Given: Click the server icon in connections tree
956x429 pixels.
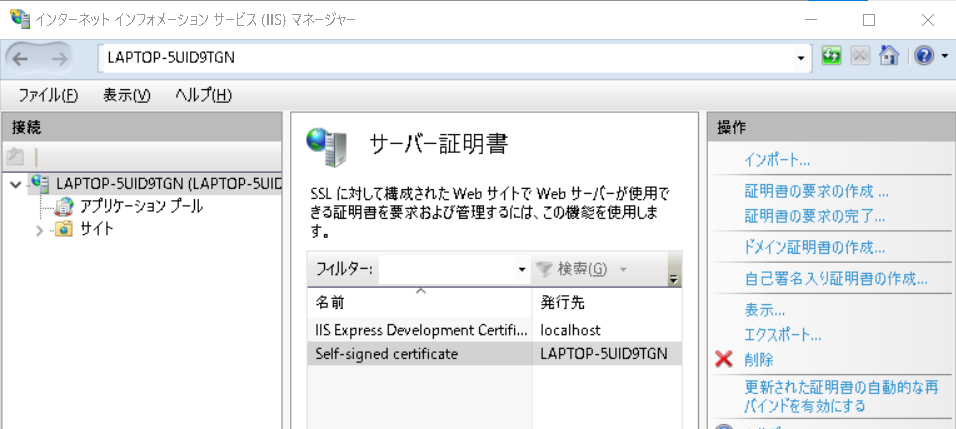Looking at the screenshot, I should coord(41,182).
